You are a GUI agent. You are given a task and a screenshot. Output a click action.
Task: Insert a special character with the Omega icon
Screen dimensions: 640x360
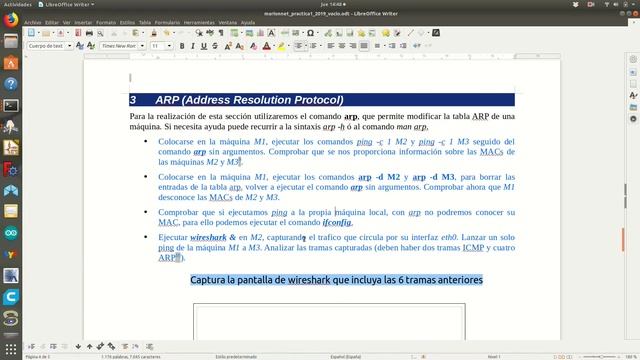tap(310, 33)
